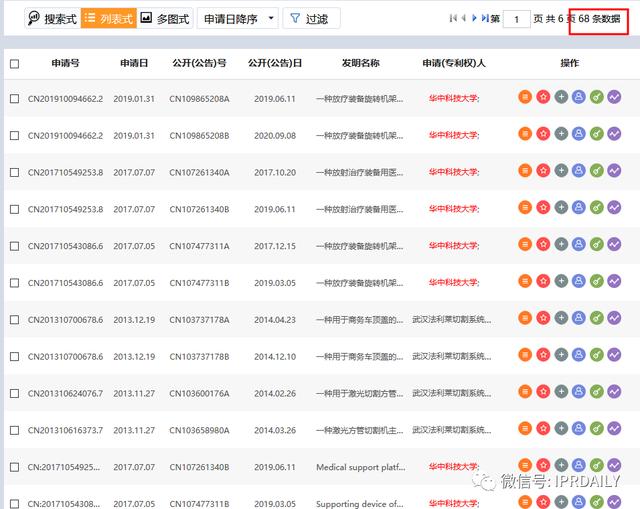Tick checkbox for CN103737178B row
Image resolution: width=640 pixels, height=509 pixels.
click(x=14, y=357)
